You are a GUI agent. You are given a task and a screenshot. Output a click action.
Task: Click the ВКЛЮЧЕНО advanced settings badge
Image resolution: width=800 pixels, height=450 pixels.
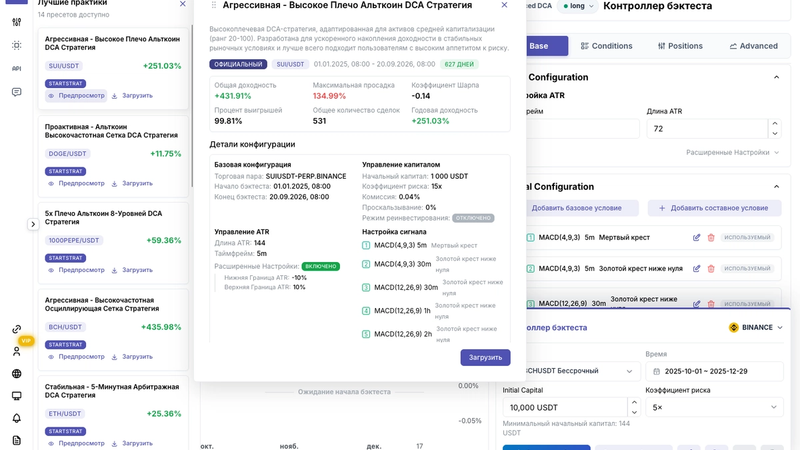coord(320,266)
